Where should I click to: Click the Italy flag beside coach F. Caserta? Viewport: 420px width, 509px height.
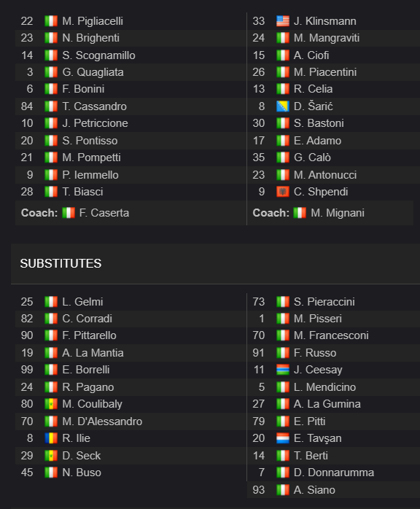69,213
